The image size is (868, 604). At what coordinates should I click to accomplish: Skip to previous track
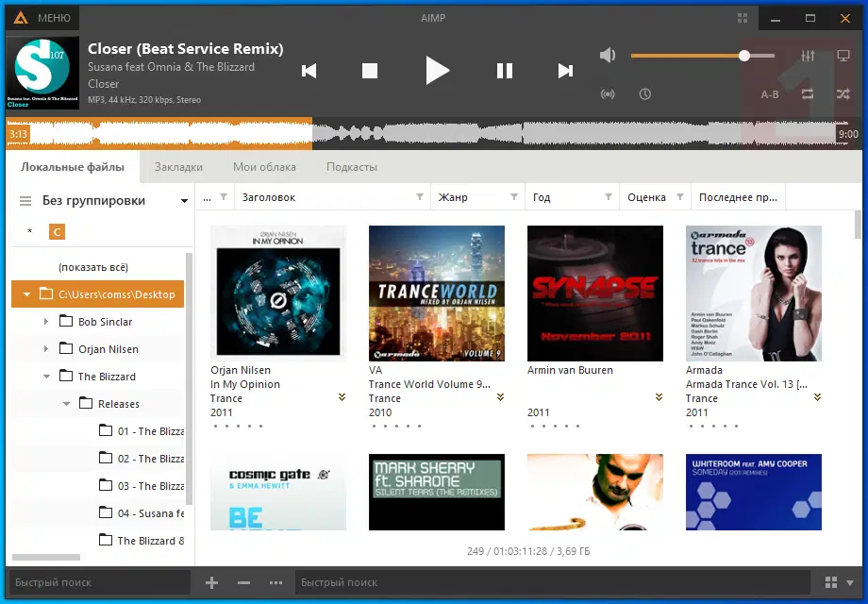coord(309,71)
